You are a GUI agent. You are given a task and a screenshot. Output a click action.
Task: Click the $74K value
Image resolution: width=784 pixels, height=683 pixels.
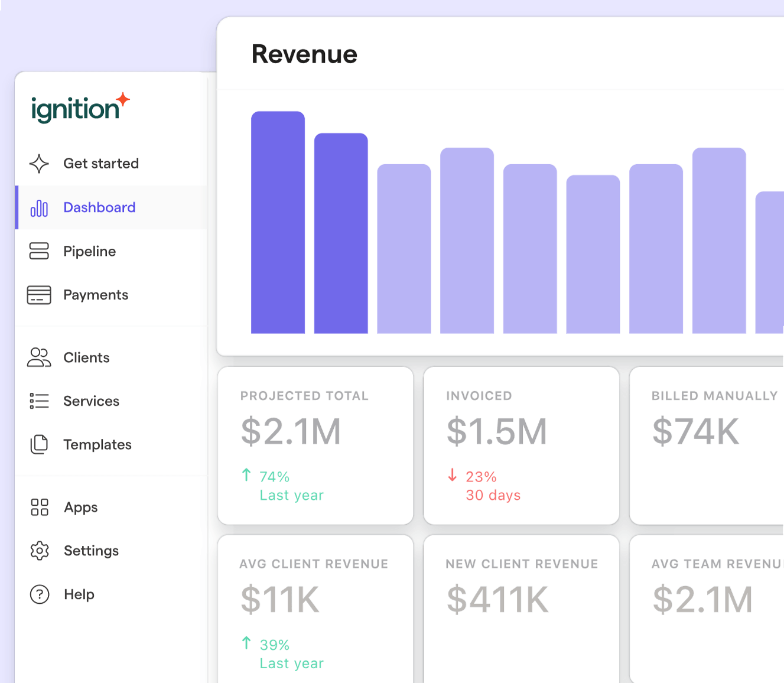(695, 431)
